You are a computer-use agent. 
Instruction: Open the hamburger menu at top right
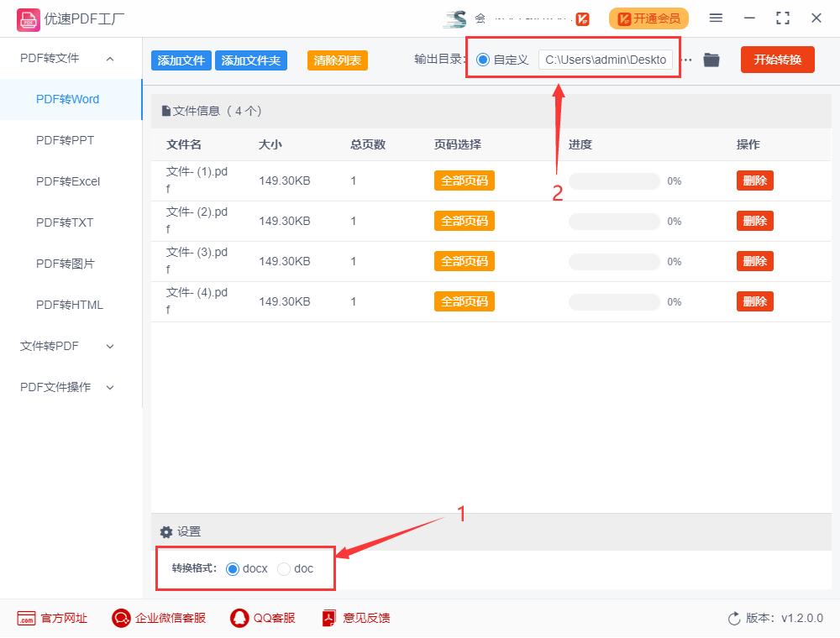(x=717, y=18)
